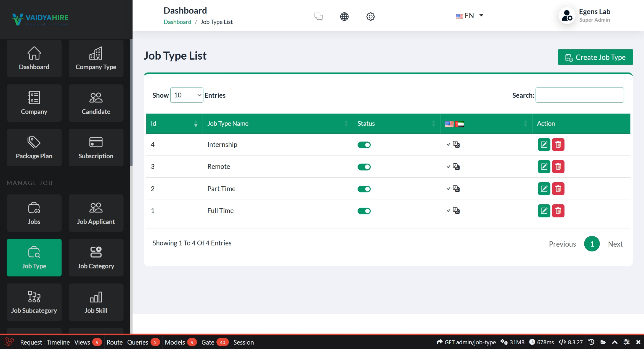
Task: Follow the Dashboard breadcrumb link
Action: (177, 22)
